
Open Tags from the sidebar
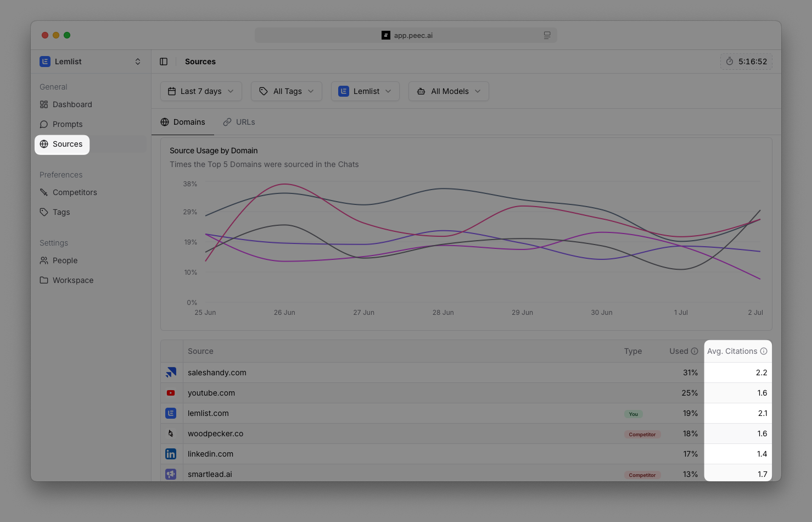[x=61, y=212]
